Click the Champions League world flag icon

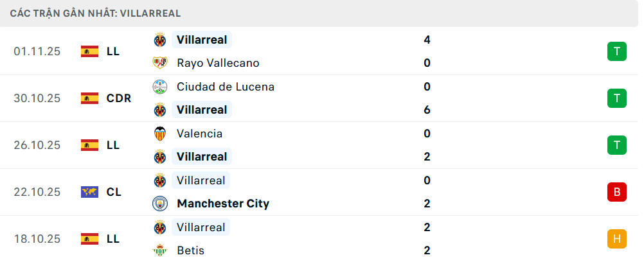(89, 192)
